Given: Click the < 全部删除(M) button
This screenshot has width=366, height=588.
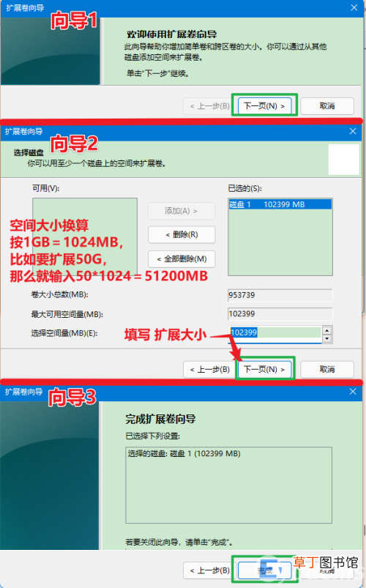Looking at the screenshot, I should click(182, 258).
